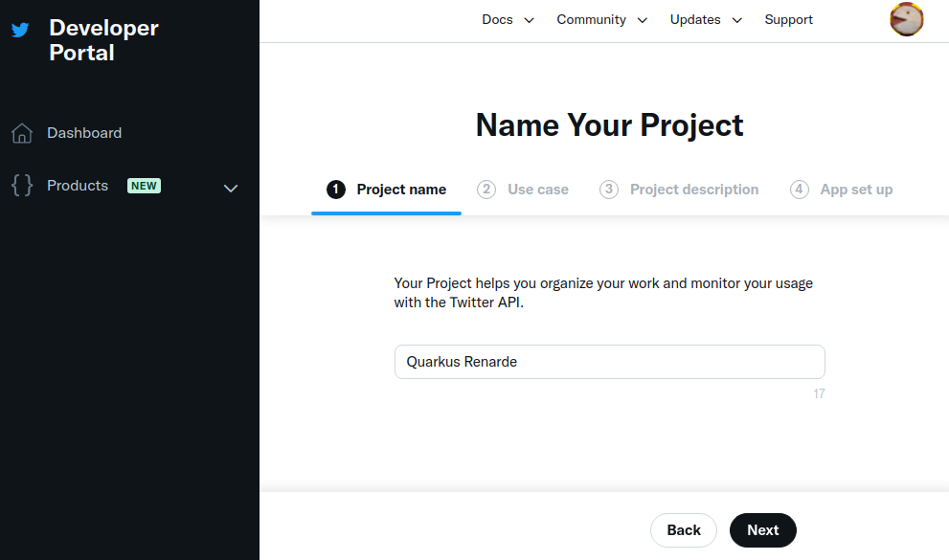Open the Docs dropdown menu

click(x=508, y=19)
